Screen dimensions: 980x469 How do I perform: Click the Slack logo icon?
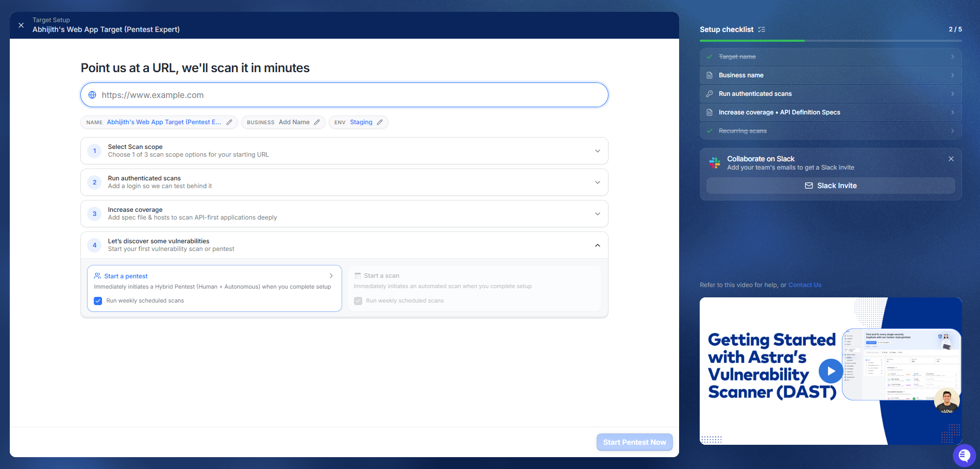coord(715,163)
